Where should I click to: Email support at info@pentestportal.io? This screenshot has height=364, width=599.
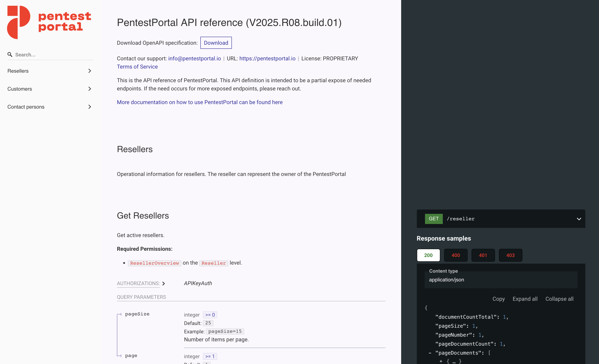[195, 59]
